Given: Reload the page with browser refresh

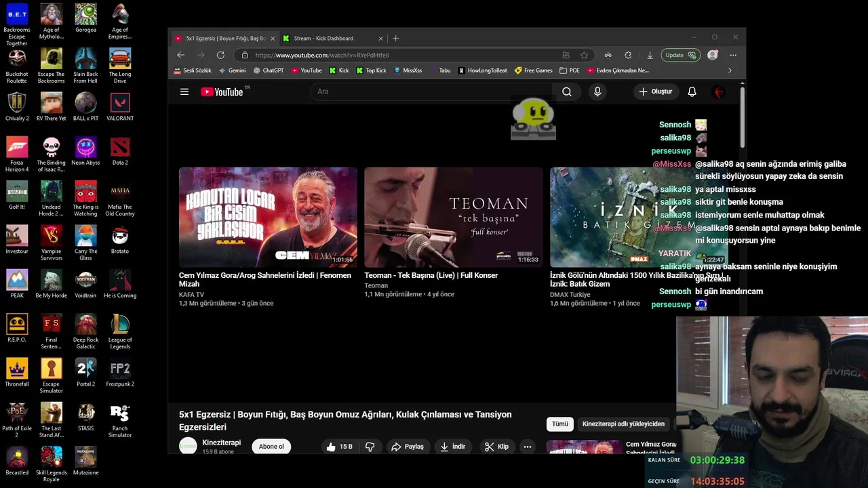Looking at the screenshot, I should tap(220, 55).
